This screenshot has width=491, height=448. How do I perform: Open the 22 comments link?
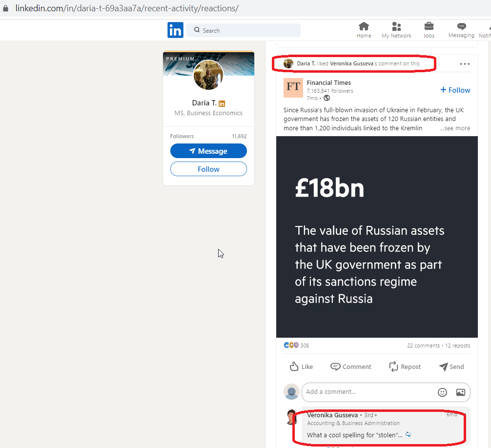tap(423, 346)
